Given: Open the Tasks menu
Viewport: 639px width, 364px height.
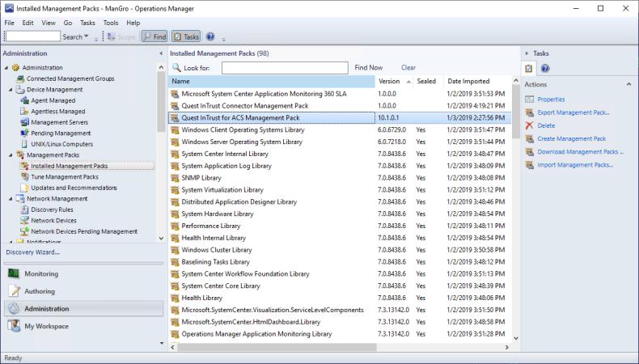Looking at the screenshot, I should tap(87, 23).
